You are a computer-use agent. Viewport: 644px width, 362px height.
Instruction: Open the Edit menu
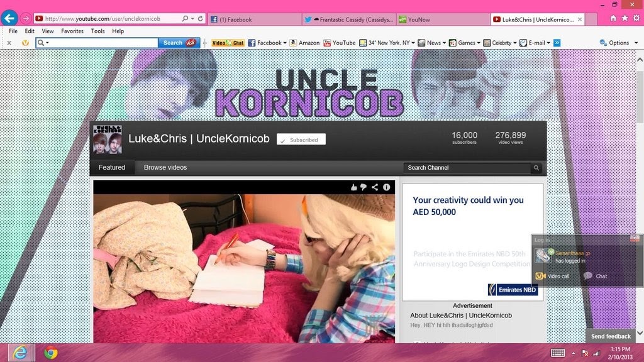[x=30, y=31]
